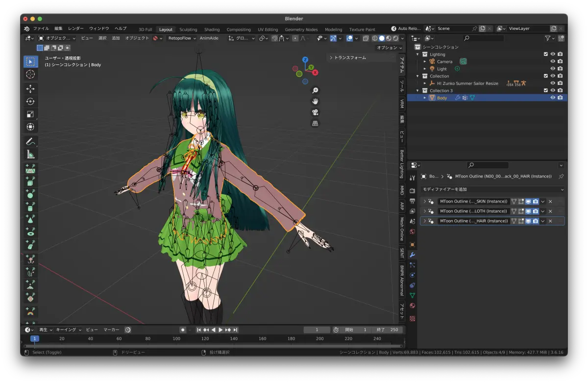Activate the Scale tool
588x383 pixels.
(x=30, y=114)
